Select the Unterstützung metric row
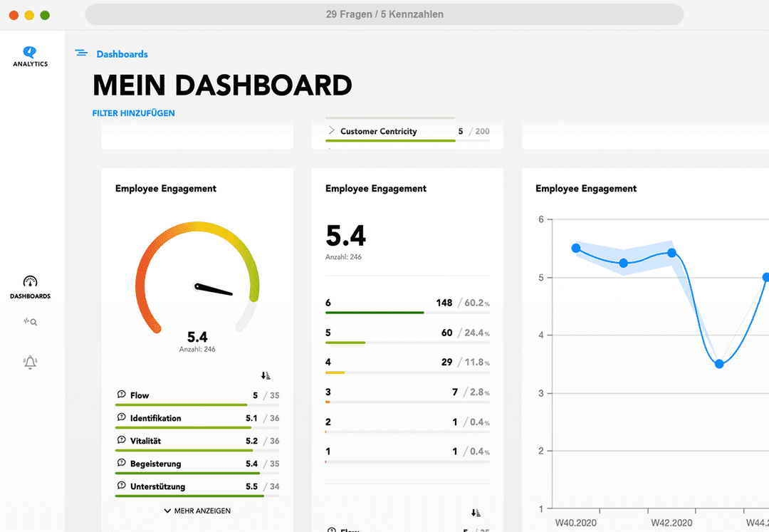The image size is (769, 532). click(197, 489)
